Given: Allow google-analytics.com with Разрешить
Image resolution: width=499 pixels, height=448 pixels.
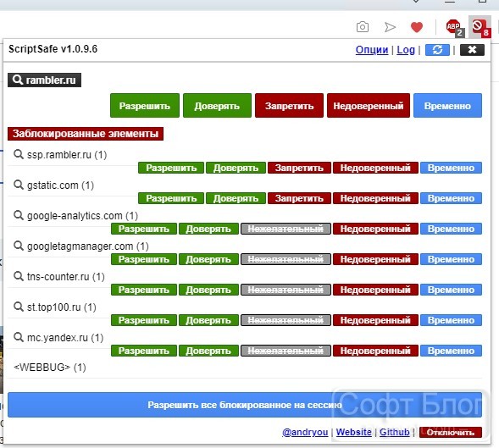Looking at the screenshot, I should point(144,229).
